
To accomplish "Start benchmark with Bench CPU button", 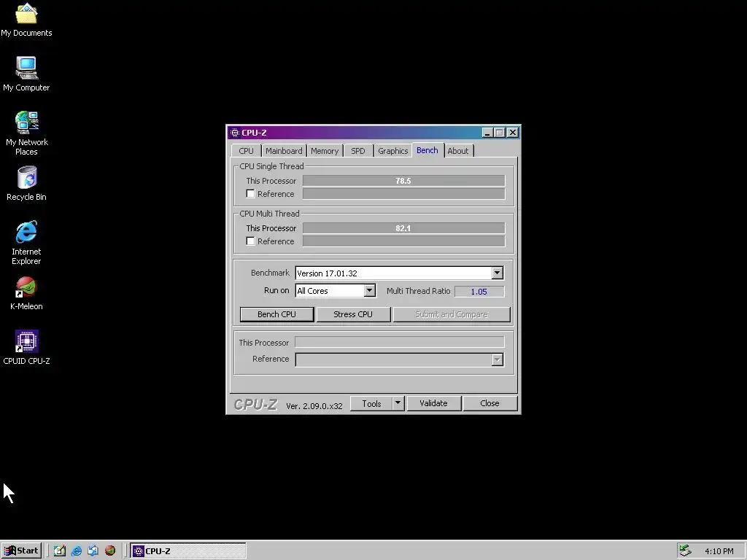I will pos(276,314).
